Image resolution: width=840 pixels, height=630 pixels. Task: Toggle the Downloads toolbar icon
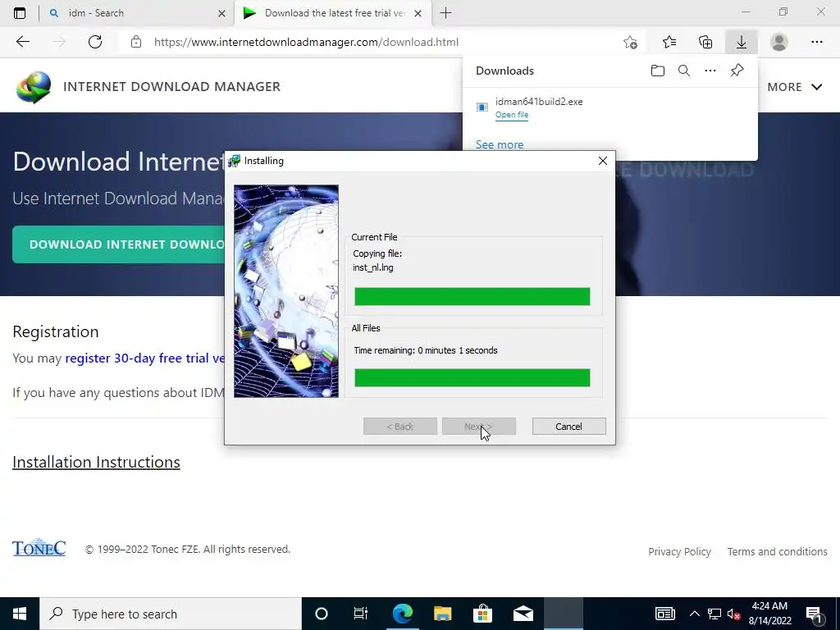coord(742,42)
